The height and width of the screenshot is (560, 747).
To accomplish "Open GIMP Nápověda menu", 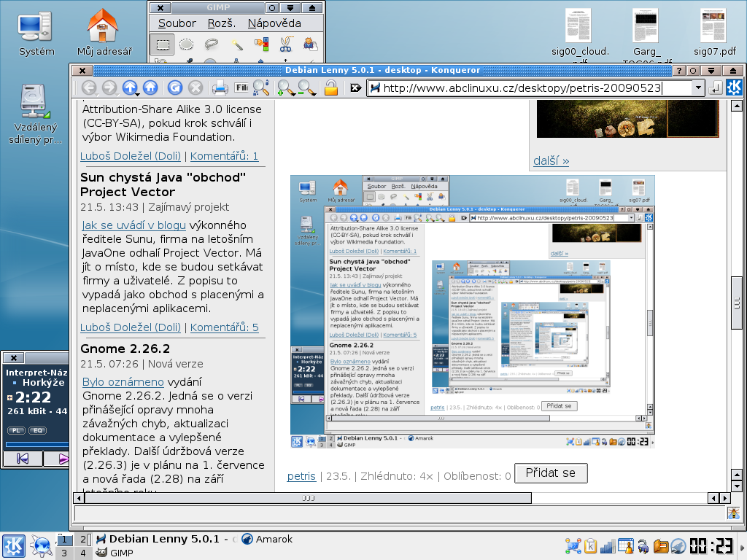I will point(274,23).
